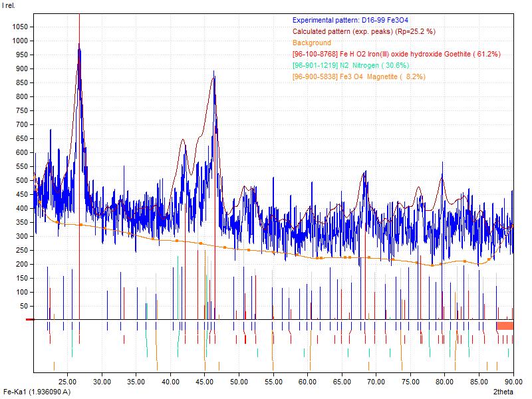Click the 90.00 x-axis tick label

[x=513, y=382]
